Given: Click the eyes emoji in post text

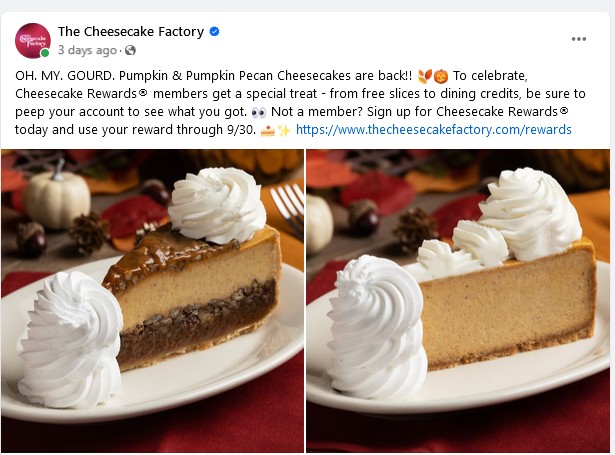Looking at the screenshot, I should click(258, 113).
